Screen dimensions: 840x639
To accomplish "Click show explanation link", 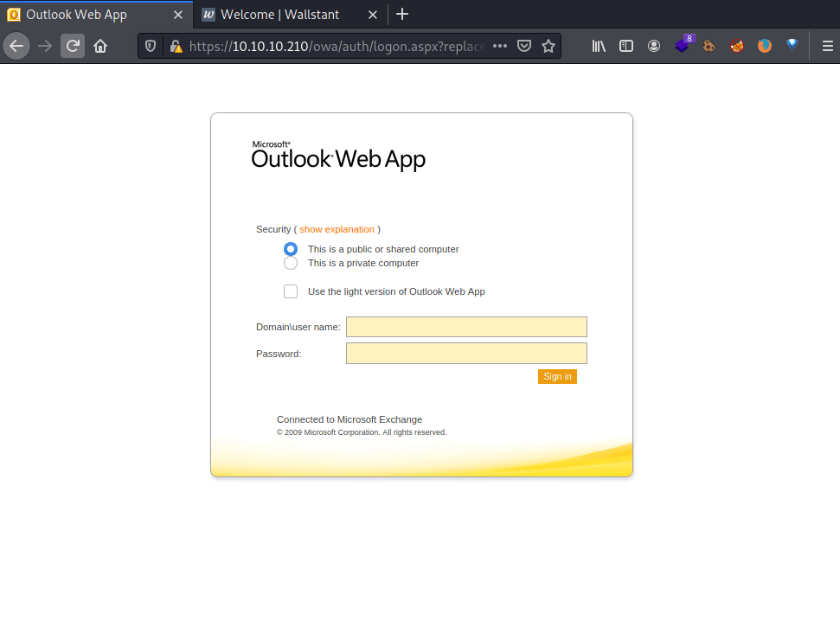I will tap(337, 229).
